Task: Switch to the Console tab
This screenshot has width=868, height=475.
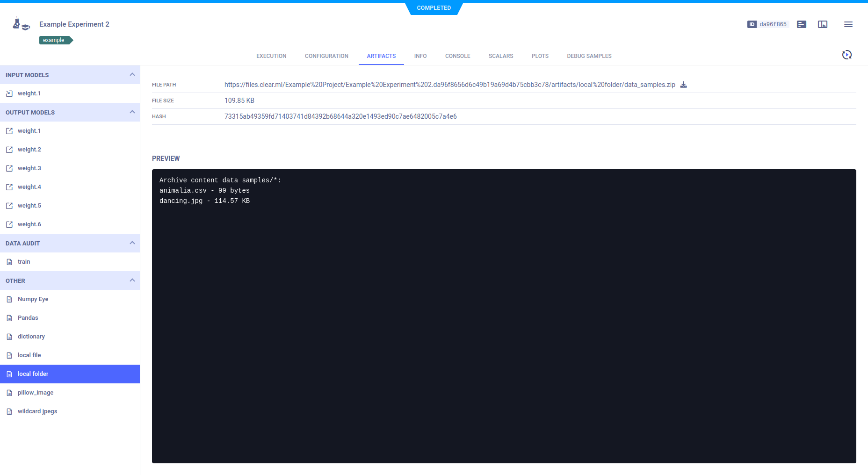Action: 457,56
